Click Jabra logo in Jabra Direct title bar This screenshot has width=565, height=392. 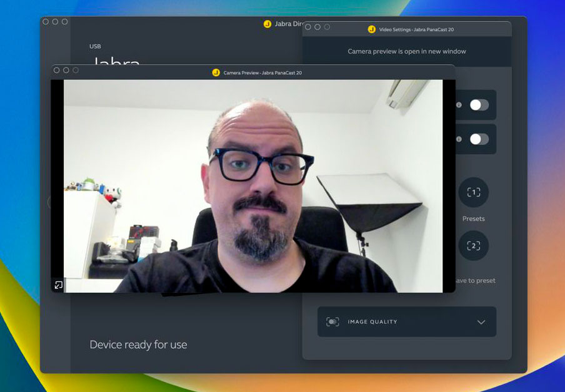pos(267,24)
